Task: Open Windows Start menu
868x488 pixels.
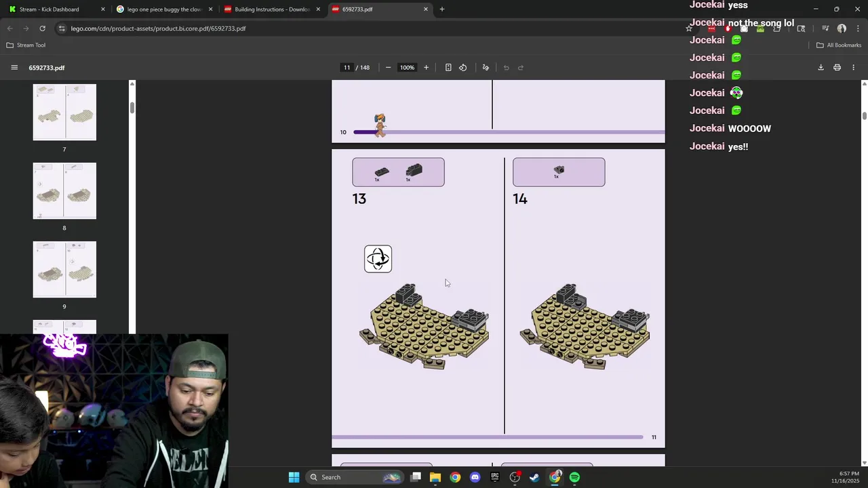Action: point(294,477)
